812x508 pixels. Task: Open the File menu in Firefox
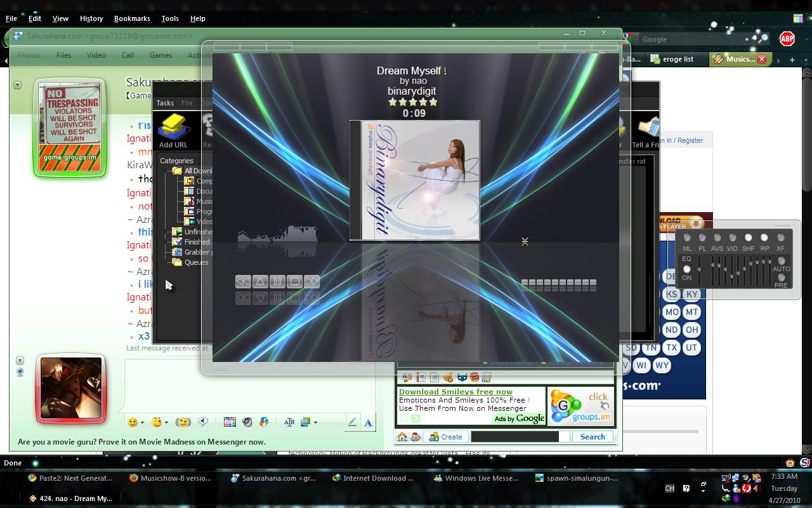click(x=11, y=18)
